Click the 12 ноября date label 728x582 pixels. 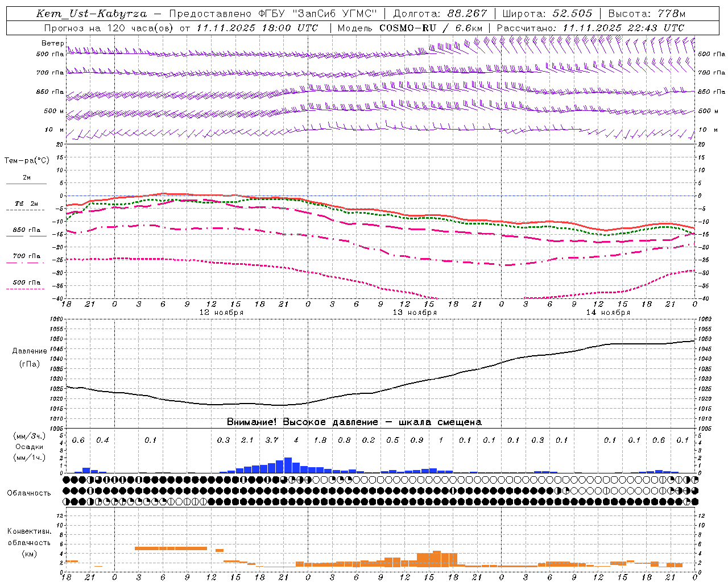coord(221,313)
